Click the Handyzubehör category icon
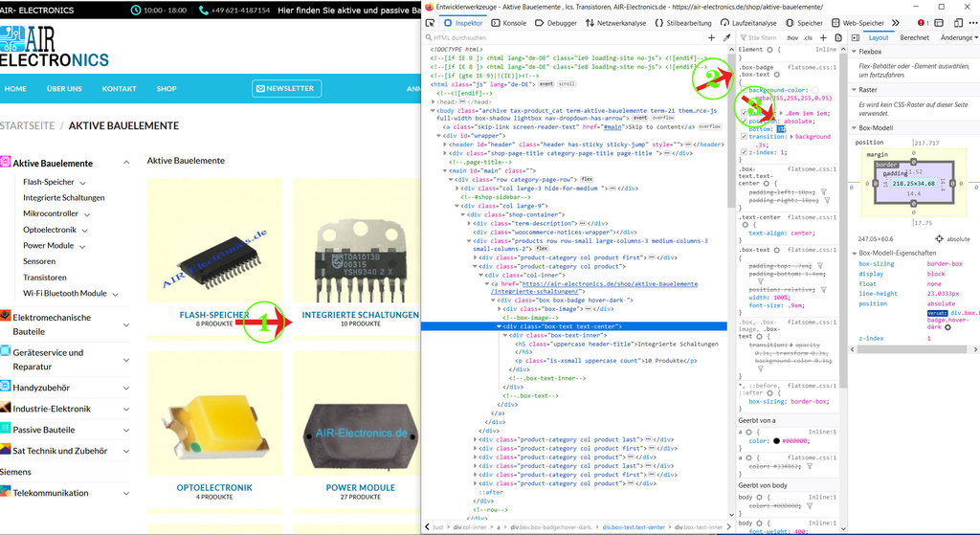This screenshot has width=980, height=535. 5,386
